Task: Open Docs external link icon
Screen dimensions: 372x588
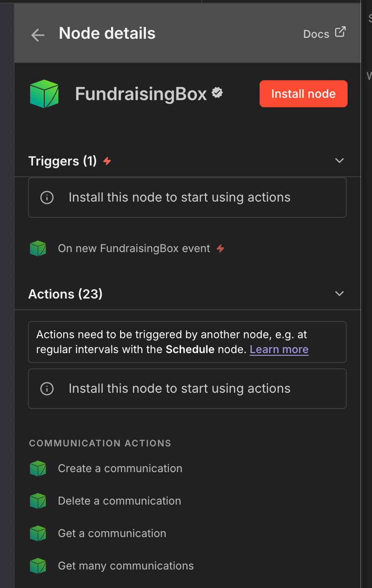Action: (340, 32)
